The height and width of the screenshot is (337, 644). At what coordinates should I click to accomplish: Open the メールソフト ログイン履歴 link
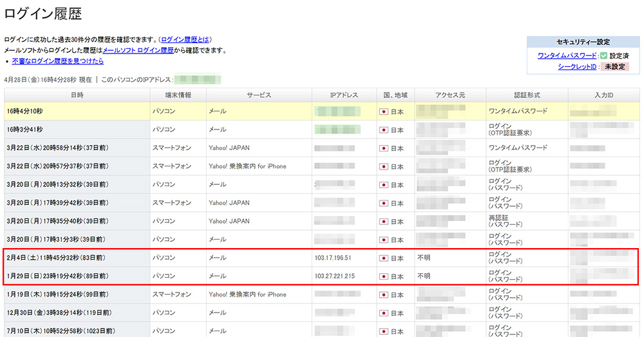tap(138, 50)
